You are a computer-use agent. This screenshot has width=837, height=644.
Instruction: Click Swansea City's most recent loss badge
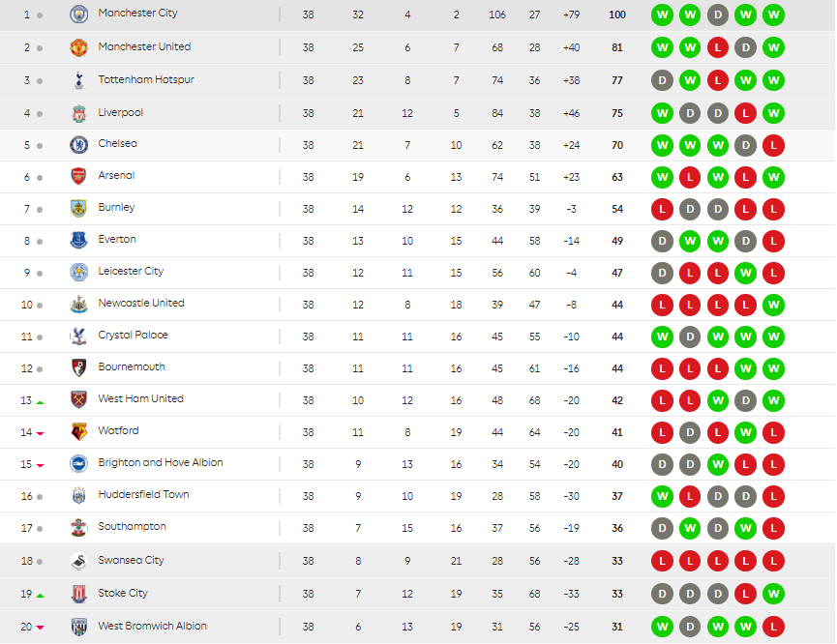click(x=773, y=561)
